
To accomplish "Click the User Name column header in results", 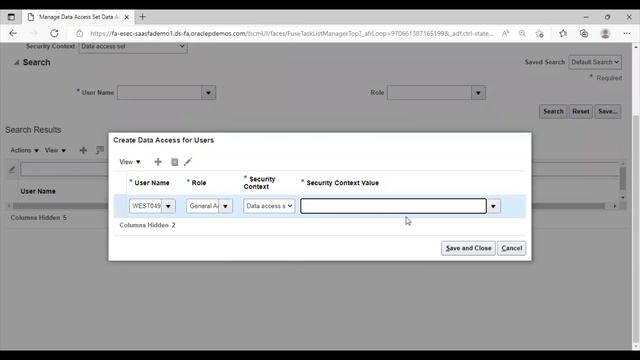I will tap(38, 191).
